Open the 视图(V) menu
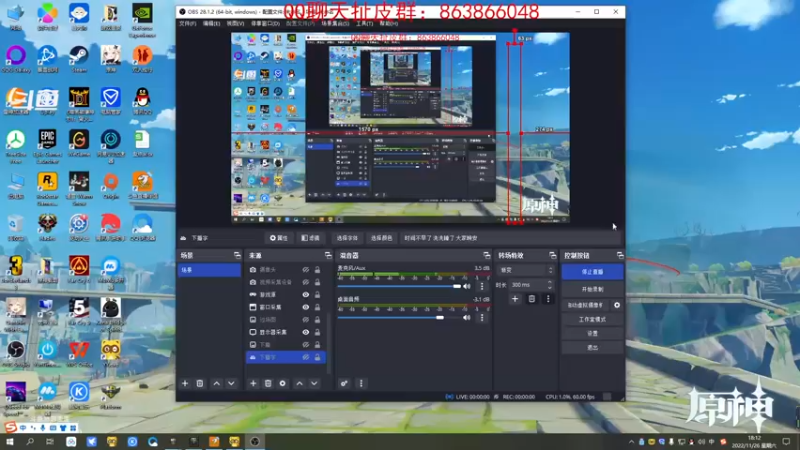The width and height of the screenshot is (800, 450). coord(235,23)
